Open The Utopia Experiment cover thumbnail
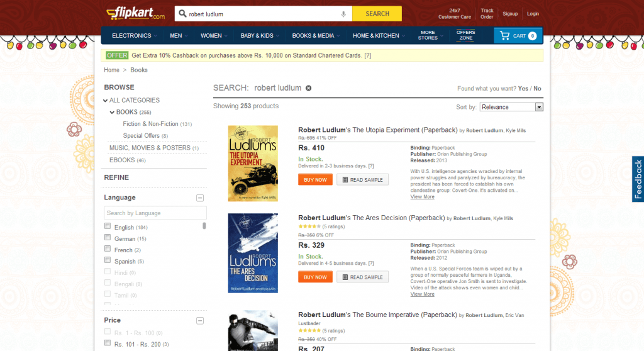Screen dimensions: 644x351 coord(253,163)
